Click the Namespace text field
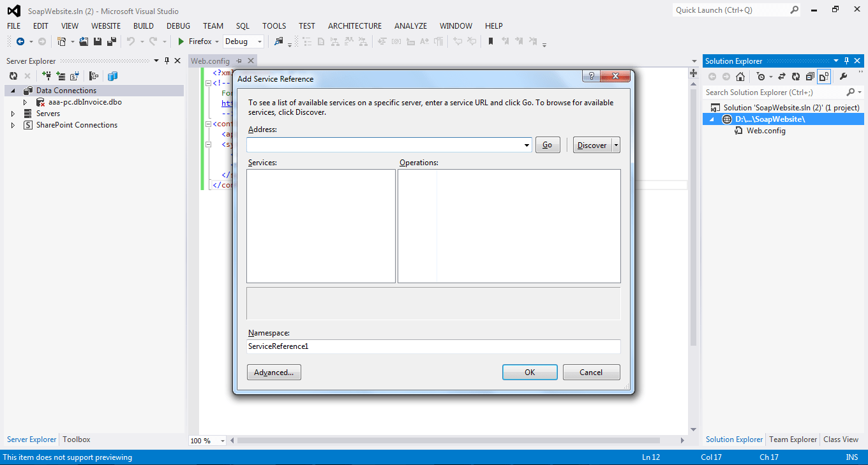 tap(433, 346)
